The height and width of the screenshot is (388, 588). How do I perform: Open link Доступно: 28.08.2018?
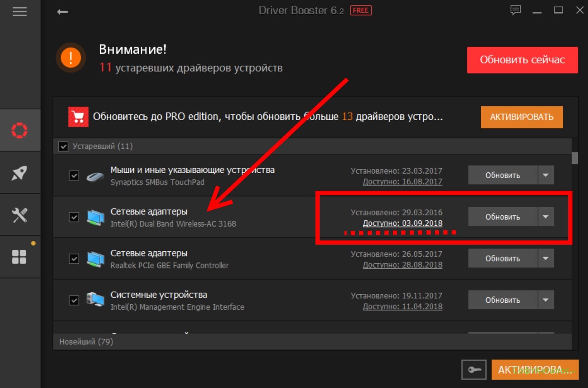(403, 265)
